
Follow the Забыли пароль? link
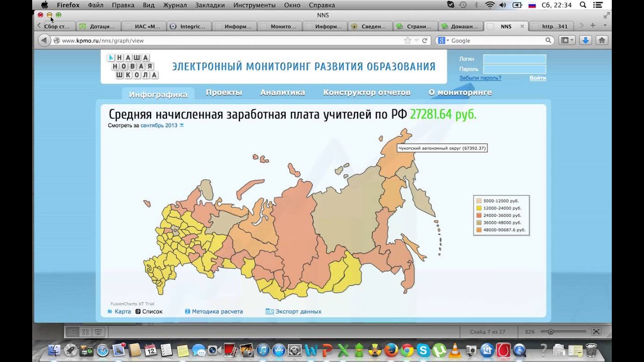coord(480,78)
